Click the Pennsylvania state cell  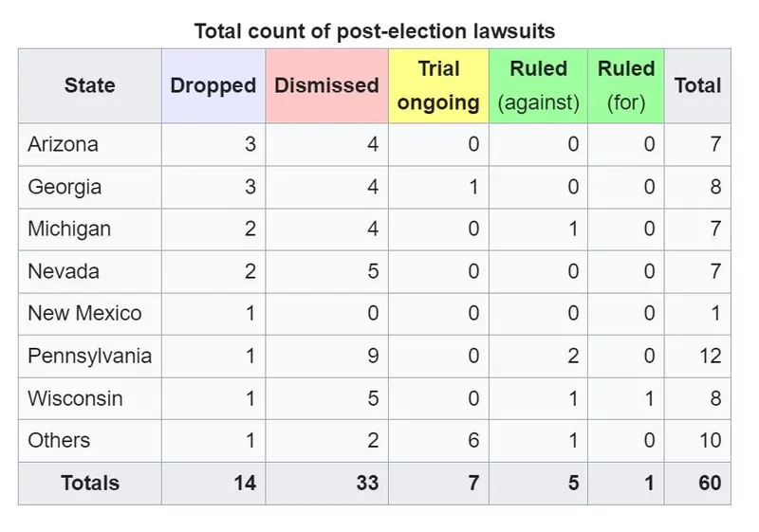(x=90, y=357)
